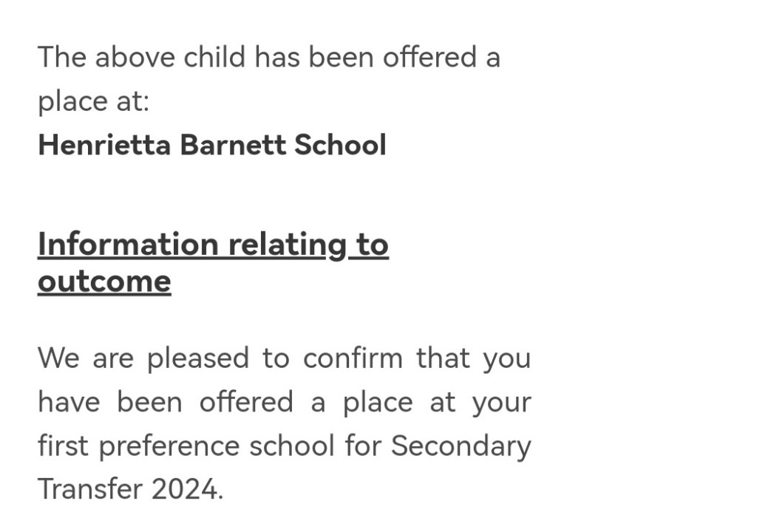Click the underlined word "Information"
The width and height of the screenshot is (757, 532).
128,245
